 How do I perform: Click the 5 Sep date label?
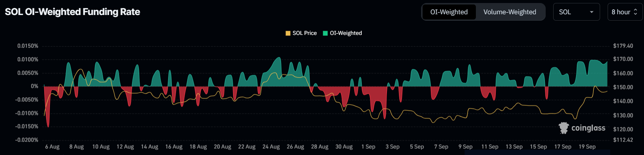(x=417, y=147)
